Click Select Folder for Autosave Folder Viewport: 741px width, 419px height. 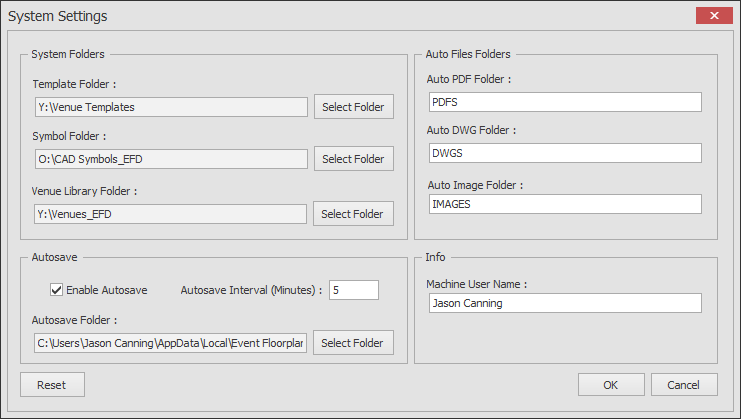[353, 342]
